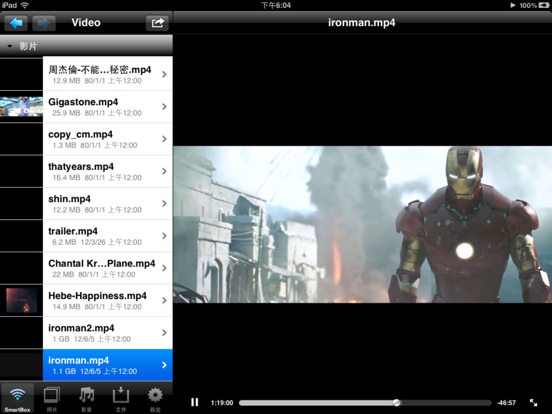Click chevron beside ironman2.mp4
This screenshot has height=414, width=552.
point(164,333)
